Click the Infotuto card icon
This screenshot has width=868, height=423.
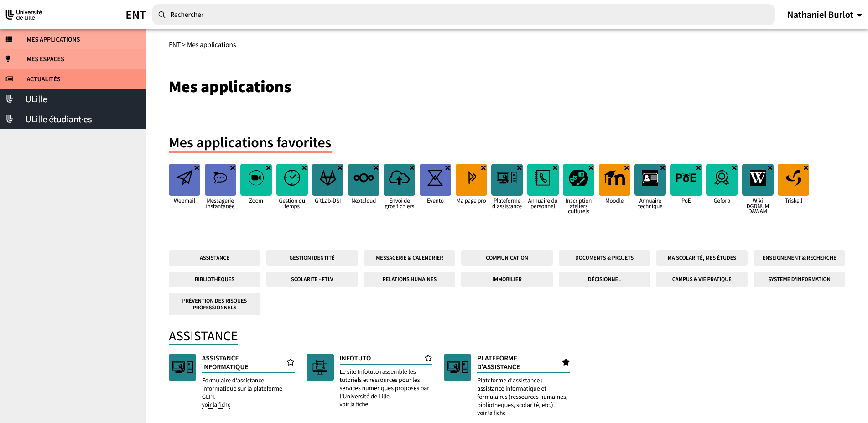coord(320,367)
